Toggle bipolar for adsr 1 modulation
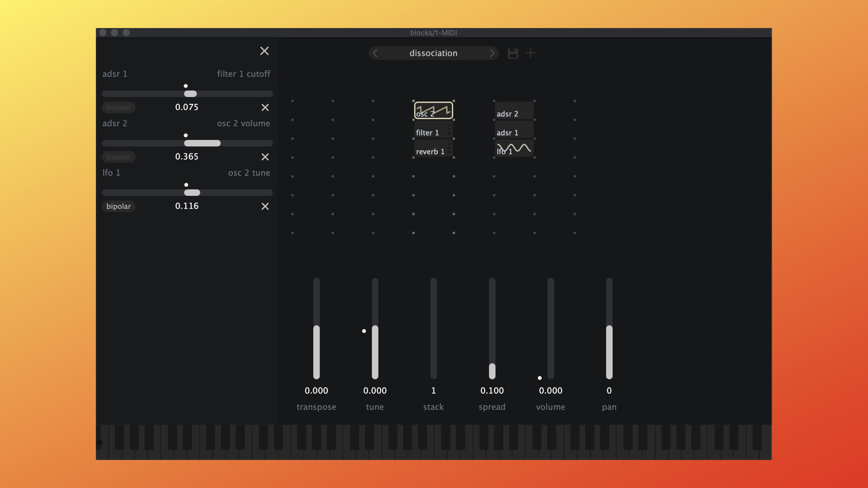This screenshot has height=488, width=868. (x=118, y=108)
